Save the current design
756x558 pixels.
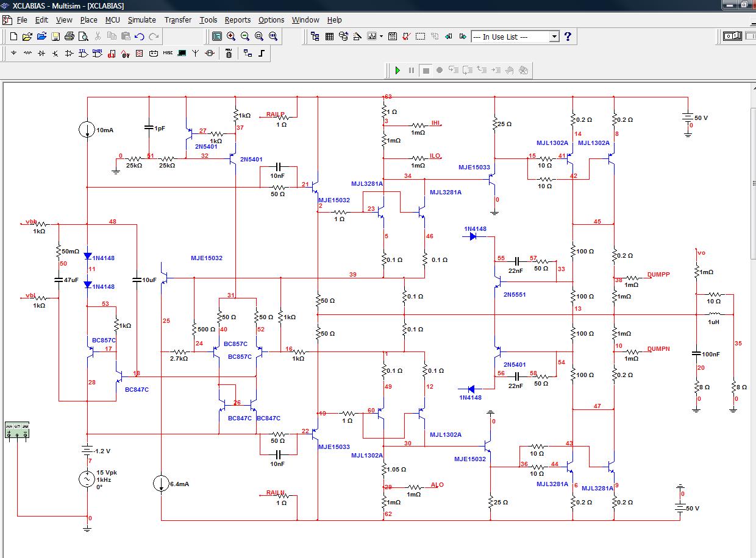tap(55, 37)
